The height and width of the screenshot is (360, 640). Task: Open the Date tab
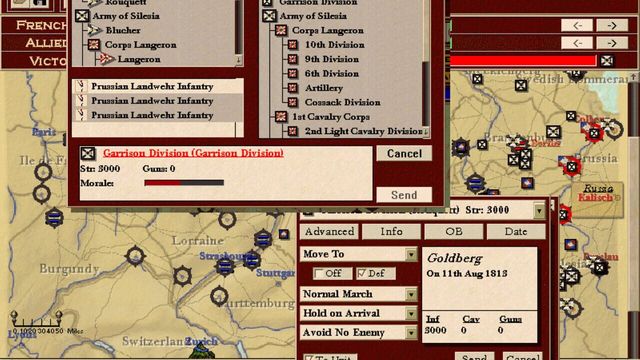(516, 231)
